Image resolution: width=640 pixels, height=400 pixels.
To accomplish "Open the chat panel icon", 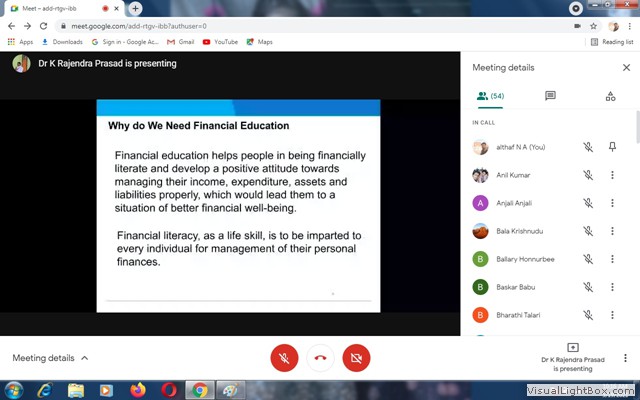I will 550,96.
